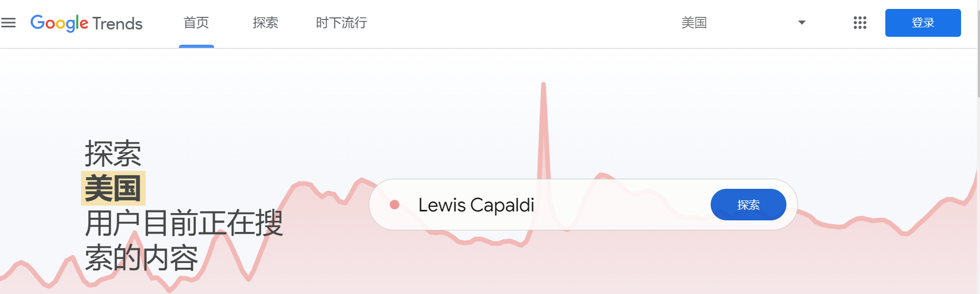Expand the 美国 country selector
Viewport: 980px width, 294px height.
click(x=694, y=23)
